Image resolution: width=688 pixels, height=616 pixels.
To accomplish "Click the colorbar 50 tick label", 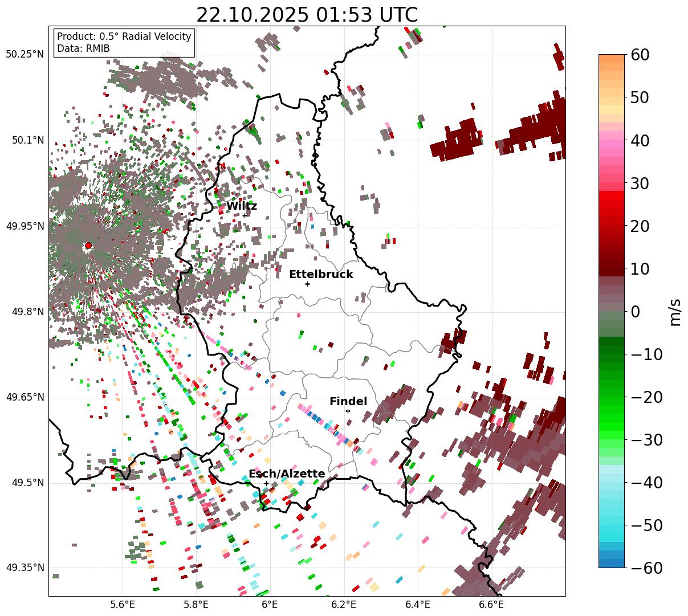I will click(x=640, y=97).
